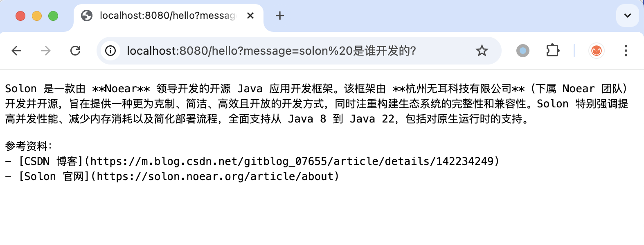The width and height of the screenshot is (644, 245).
Task: Select the localhost:8080/hello tab
Action: pyautogui.click(x=164, y=16)
